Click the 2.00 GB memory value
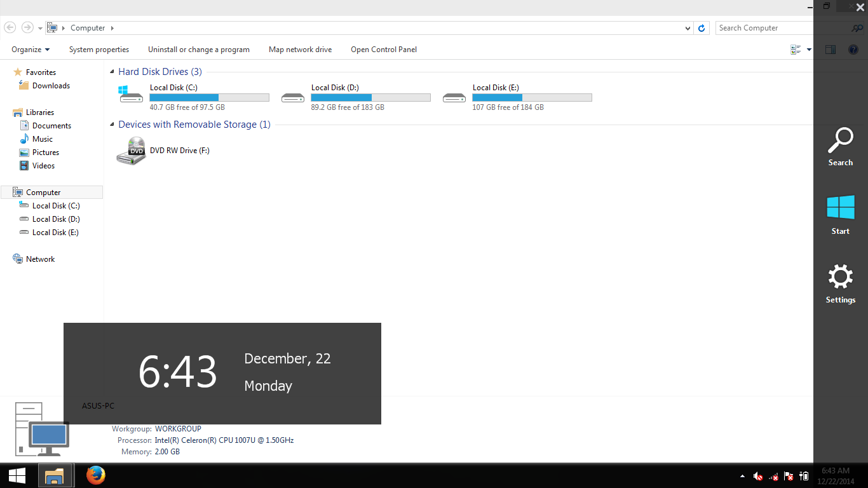 pos(167,452)
